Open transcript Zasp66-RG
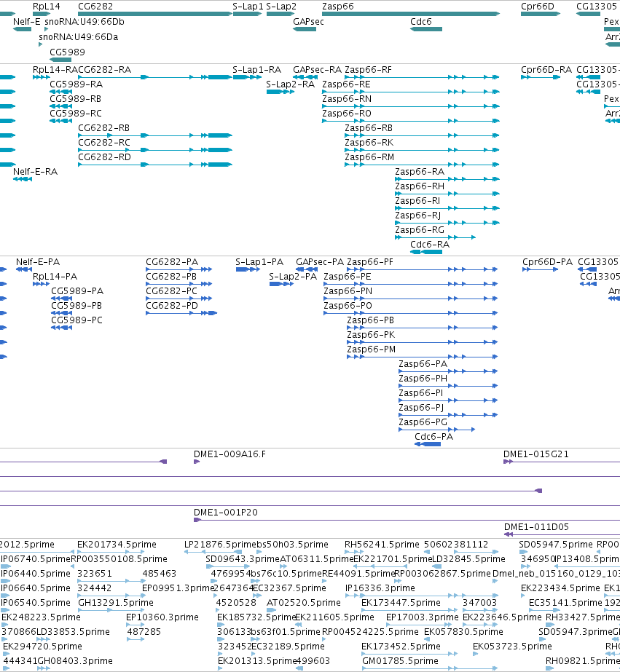Screen dimensions: 620x672 420,230
